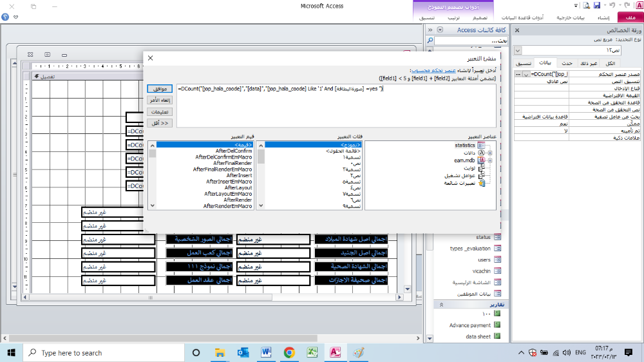Open Google Chrome from the taskbar
Screen dimensions: 644x362
(x=289, y=352)
